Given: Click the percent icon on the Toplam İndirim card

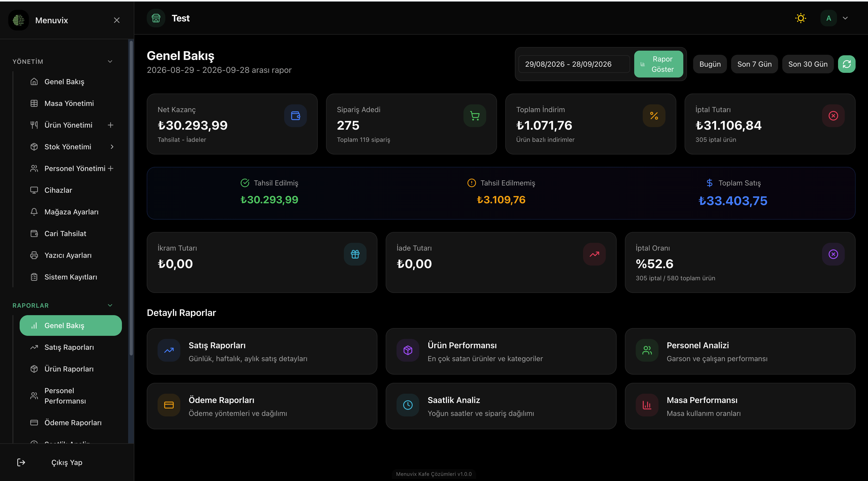Looking at the screenshot, I should (654, 116).
